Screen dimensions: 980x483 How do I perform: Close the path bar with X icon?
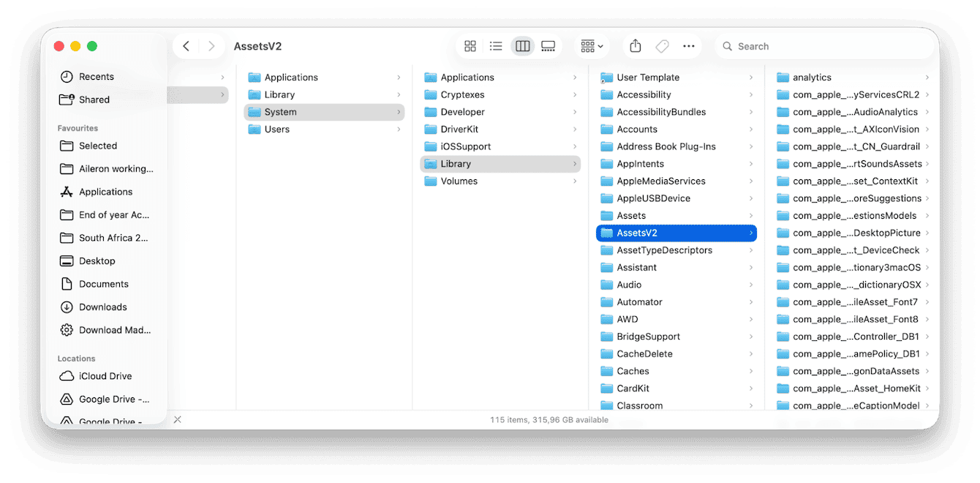(177, 420)
